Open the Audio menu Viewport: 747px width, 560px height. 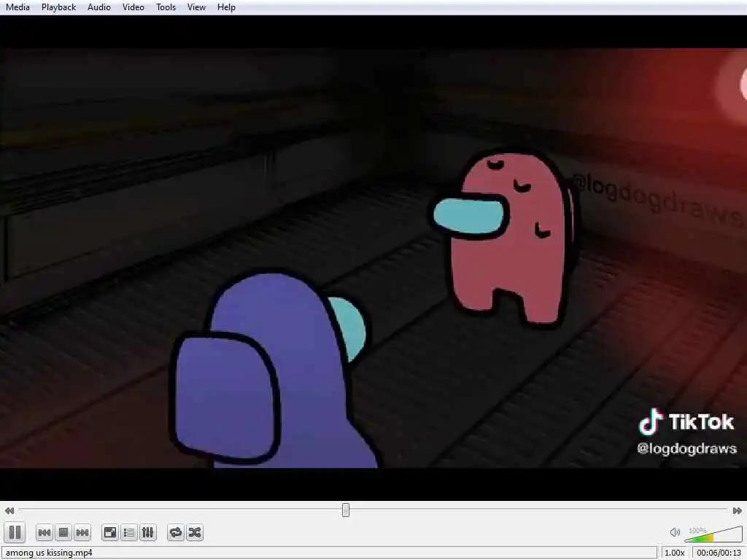click(99, 7)
